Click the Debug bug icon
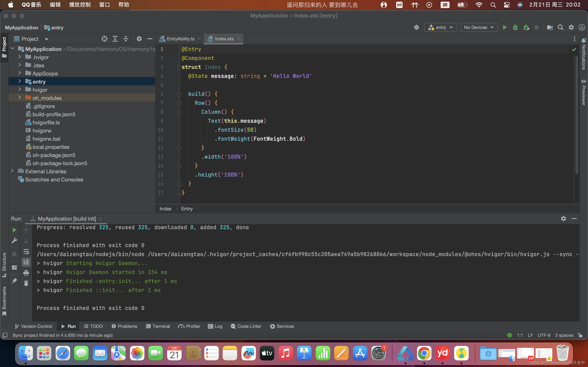Viewport: 588px width, 367px height. 515,28
